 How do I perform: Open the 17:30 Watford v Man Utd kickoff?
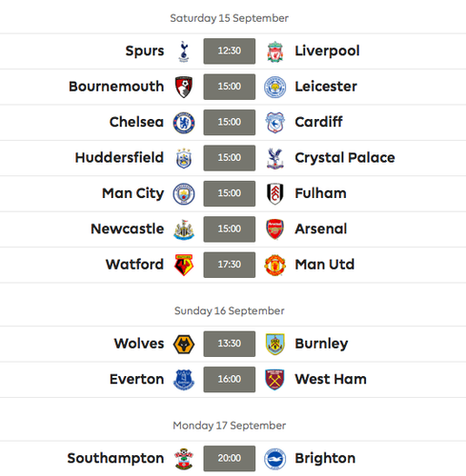230,265
